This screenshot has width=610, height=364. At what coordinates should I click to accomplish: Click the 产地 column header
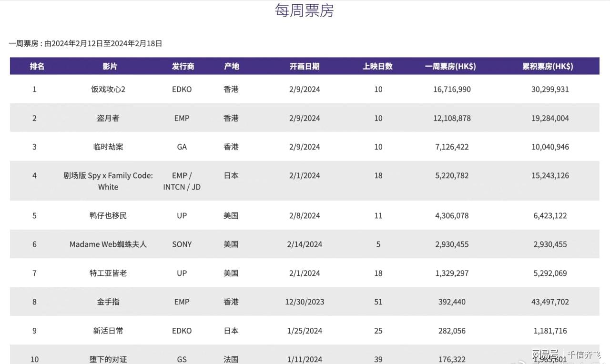(232, 66)
